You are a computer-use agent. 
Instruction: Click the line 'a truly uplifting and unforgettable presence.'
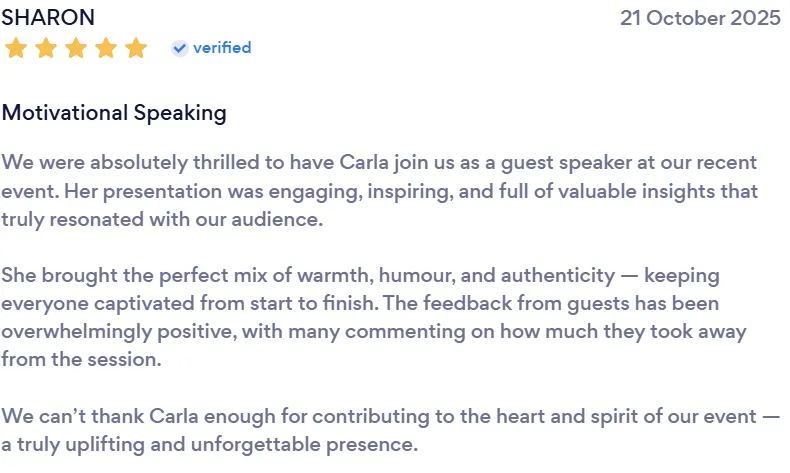pos(210,445)
